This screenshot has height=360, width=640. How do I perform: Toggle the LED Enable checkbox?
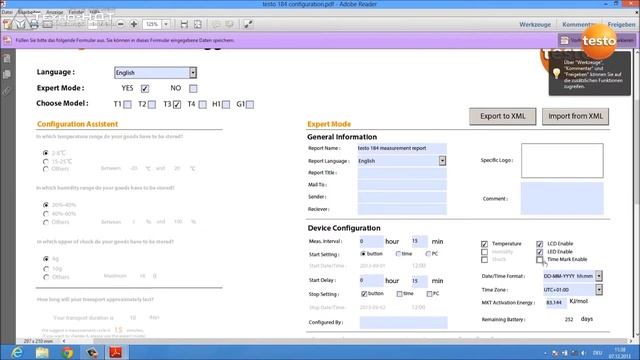[x=540, y=252]
